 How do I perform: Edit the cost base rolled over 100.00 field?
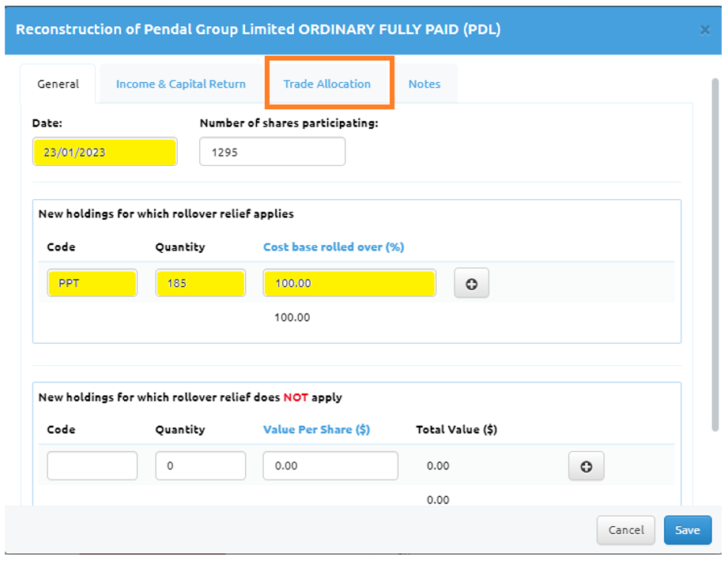pos(349,283)
